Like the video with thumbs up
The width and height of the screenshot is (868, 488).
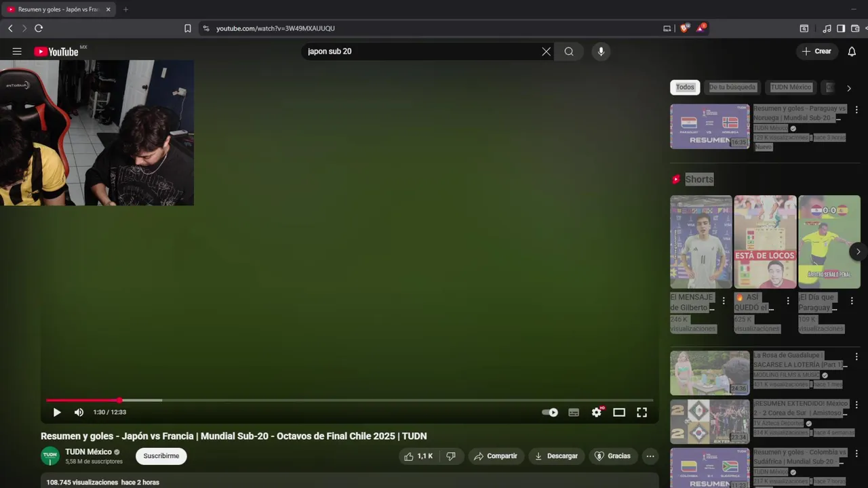point(418,456)
